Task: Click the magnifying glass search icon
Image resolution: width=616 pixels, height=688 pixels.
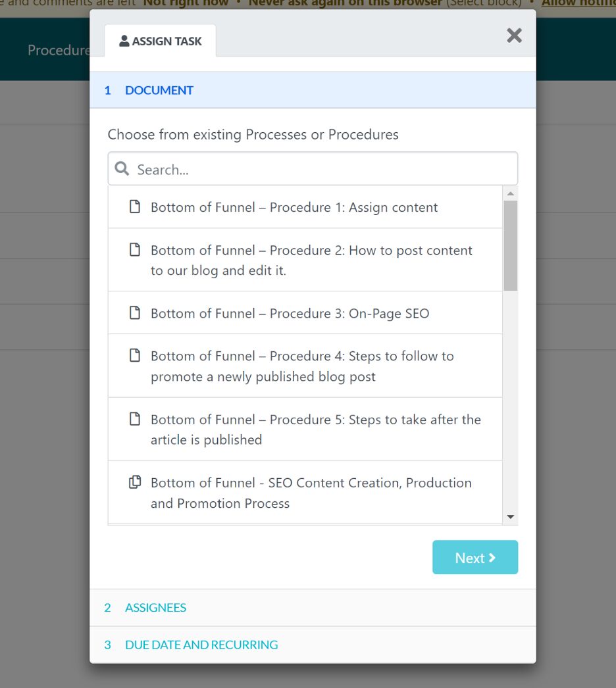Action: 122,168
